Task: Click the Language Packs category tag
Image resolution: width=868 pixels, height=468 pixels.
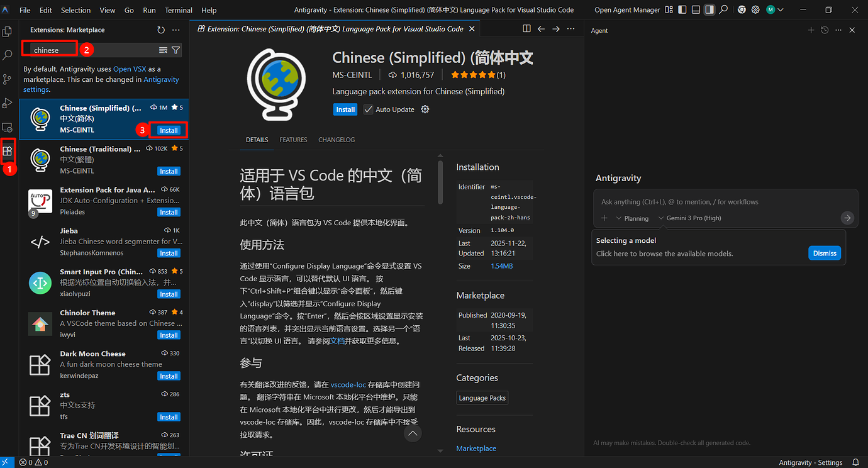Action: pyautogui.click(x=482, y=398)
